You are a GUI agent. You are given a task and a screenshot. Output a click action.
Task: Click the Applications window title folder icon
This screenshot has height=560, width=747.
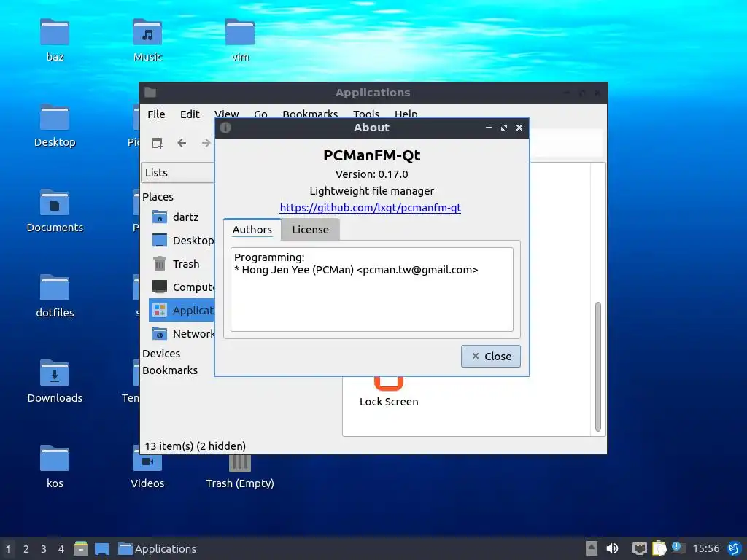tap(150, 93)
